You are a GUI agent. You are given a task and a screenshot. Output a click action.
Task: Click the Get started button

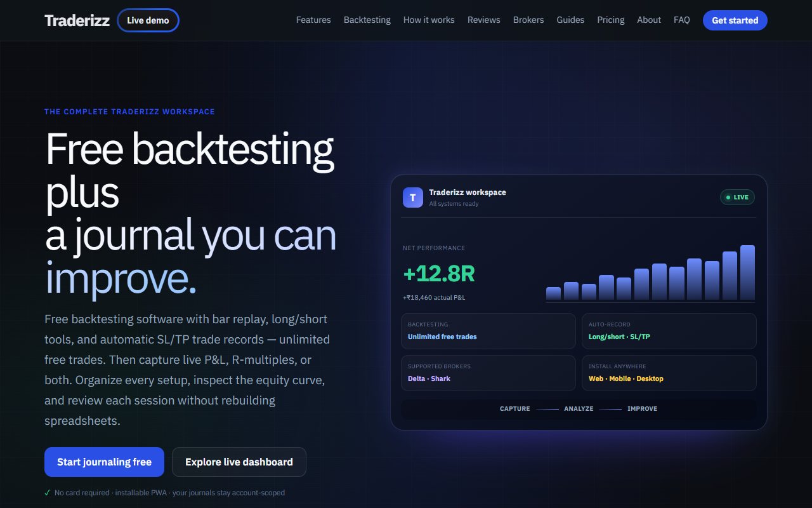735,20
